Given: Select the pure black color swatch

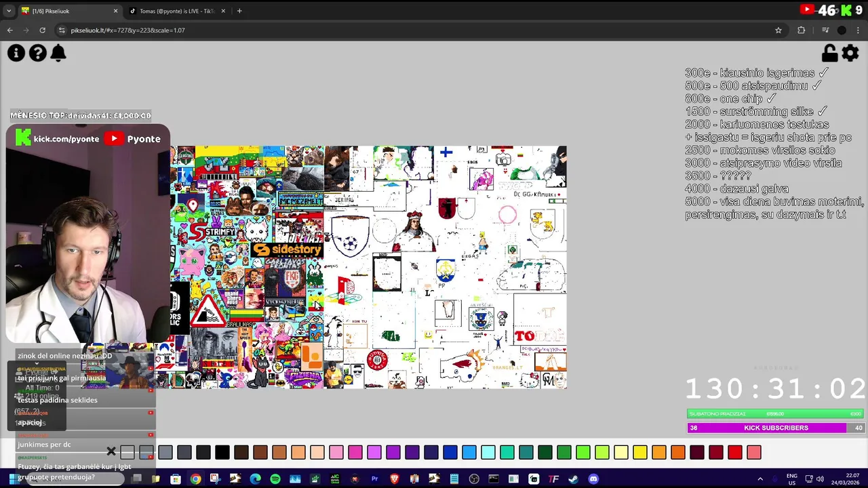Looking at the screenshot, I should [222, 452].
